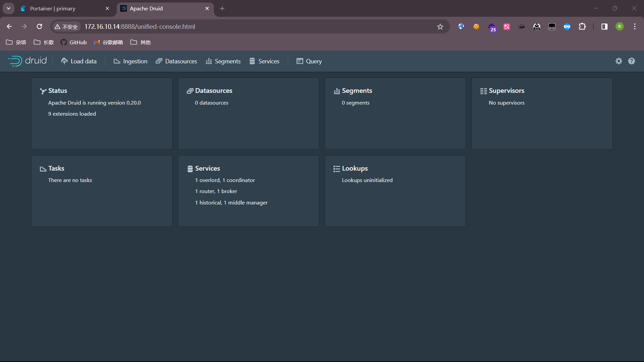Click the Segments card bar-chart icon
644x362 pixels.
pos(337,91)
